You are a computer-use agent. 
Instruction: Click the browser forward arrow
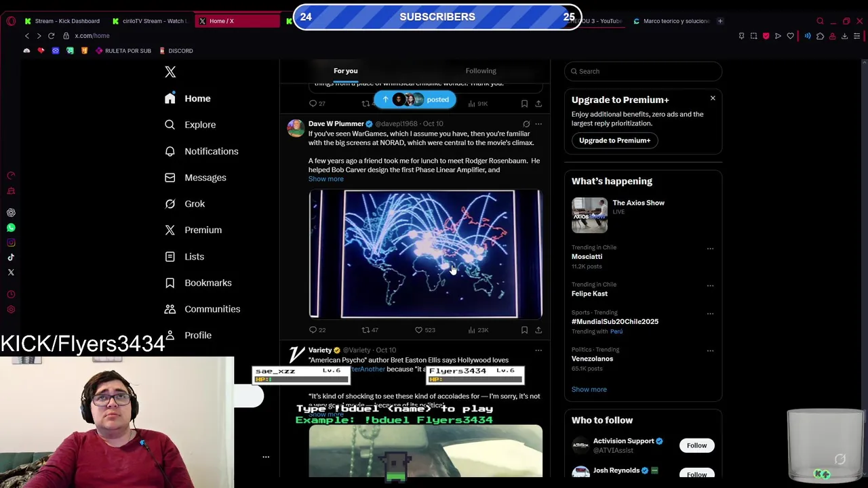tap(39, 36)
